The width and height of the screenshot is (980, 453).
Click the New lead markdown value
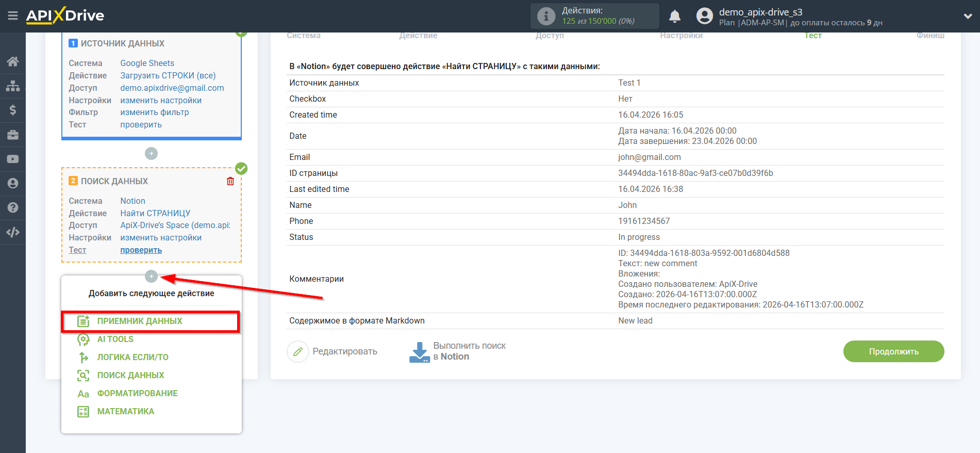[635, 320]
